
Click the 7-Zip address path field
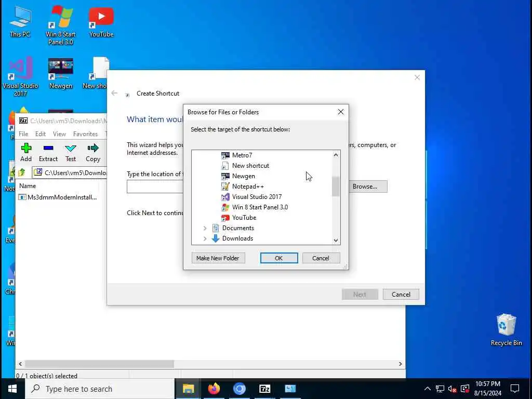(71, 172)
